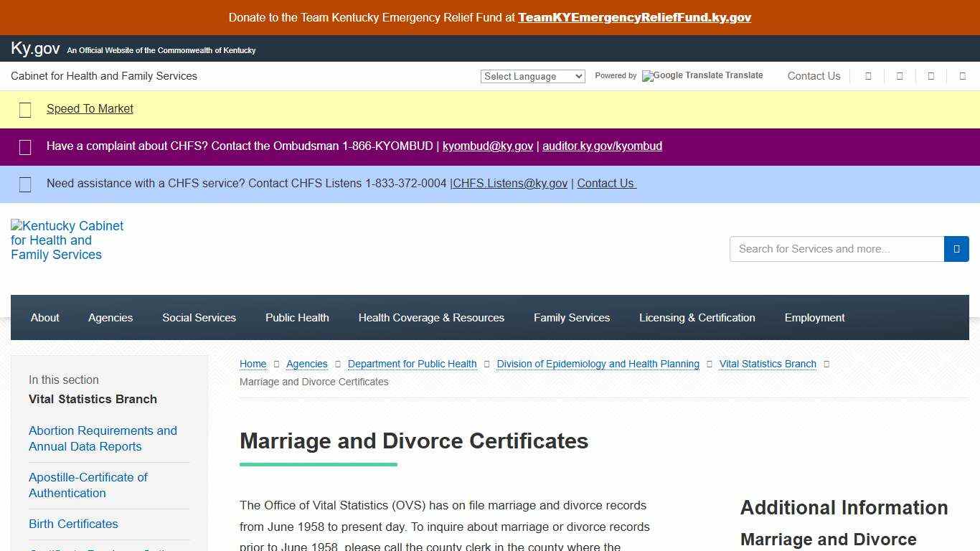980x551 pixels.
Task: Click the third social icon in the header
Action: click(x=931, y=76)
